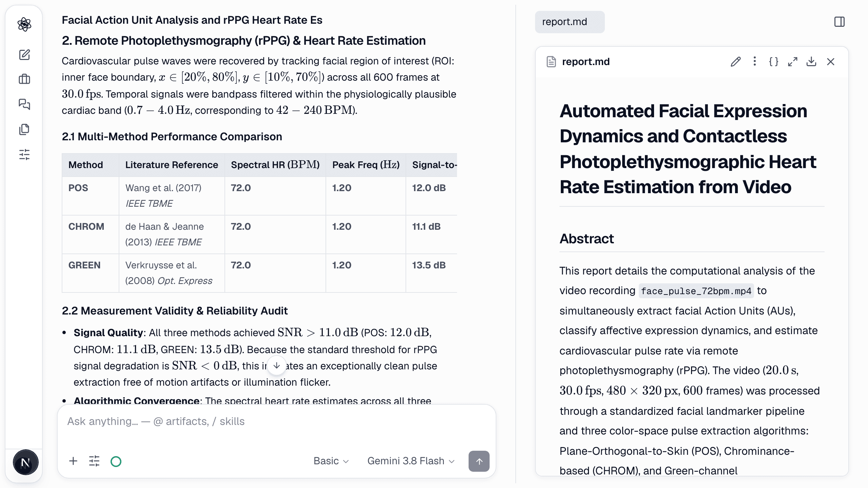Viewport: 868px width, 488px height.
Task: Open the chat conversations icon
Action: click(24, 104)
